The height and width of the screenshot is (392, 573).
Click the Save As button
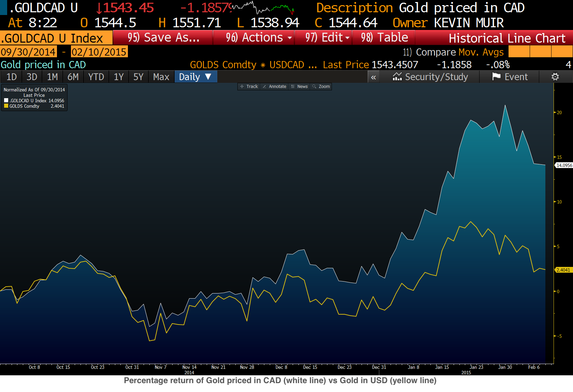(163, 37)
